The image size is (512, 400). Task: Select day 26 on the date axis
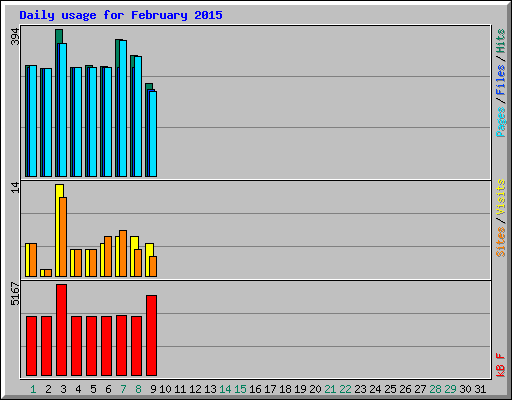pyautogui.click(x=405, y=389)
